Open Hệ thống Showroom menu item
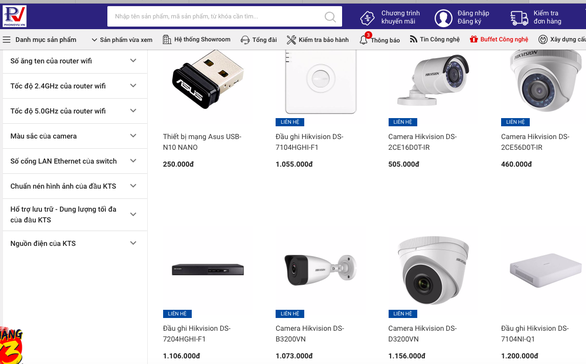 click(197, 39)
